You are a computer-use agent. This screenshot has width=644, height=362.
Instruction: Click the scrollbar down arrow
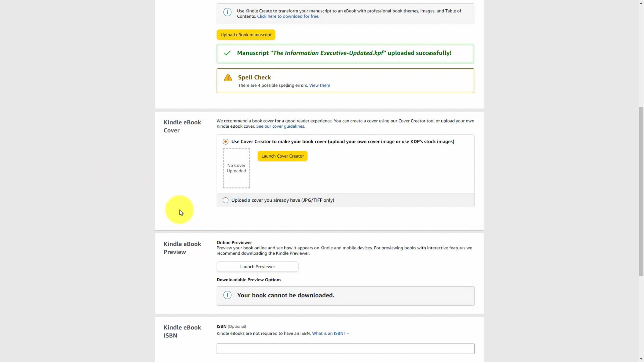click(641, 359)
